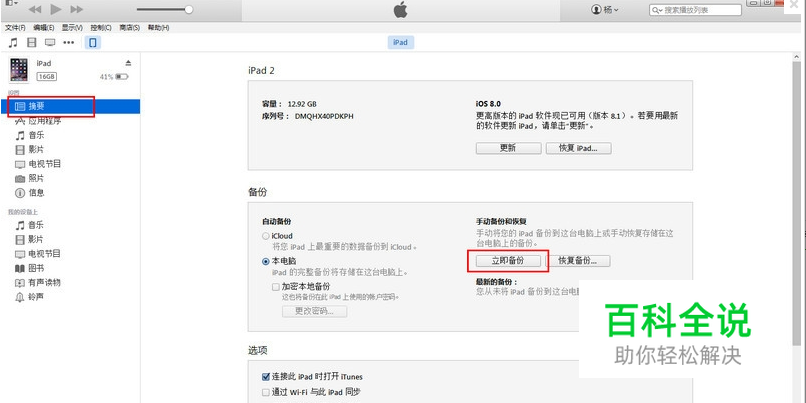Select the 本电脑 backup radio button
This screenshot has height=403, width=806.
266,261
